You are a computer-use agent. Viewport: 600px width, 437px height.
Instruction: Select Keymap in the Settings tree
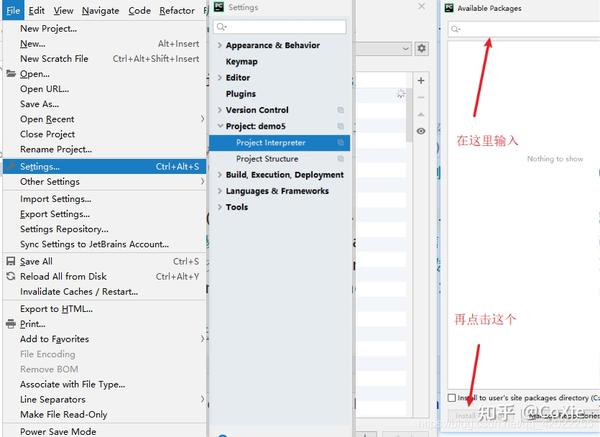point(241,62)
